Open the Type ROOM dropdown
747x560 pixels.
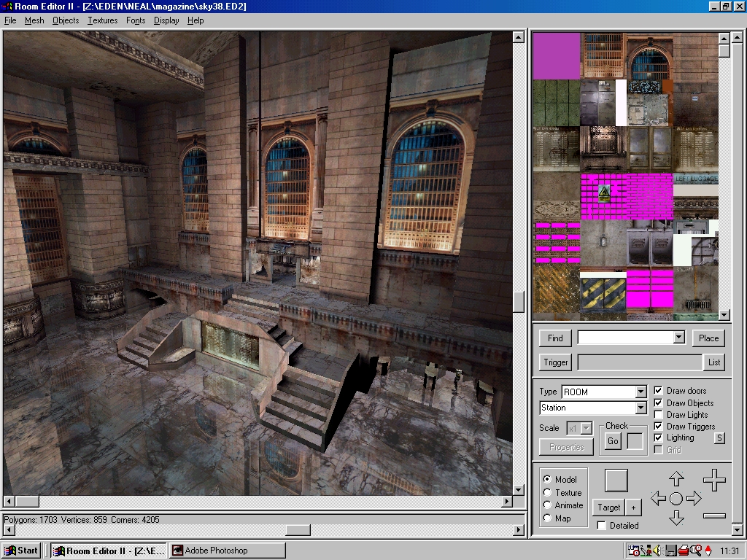click(640, 392)
